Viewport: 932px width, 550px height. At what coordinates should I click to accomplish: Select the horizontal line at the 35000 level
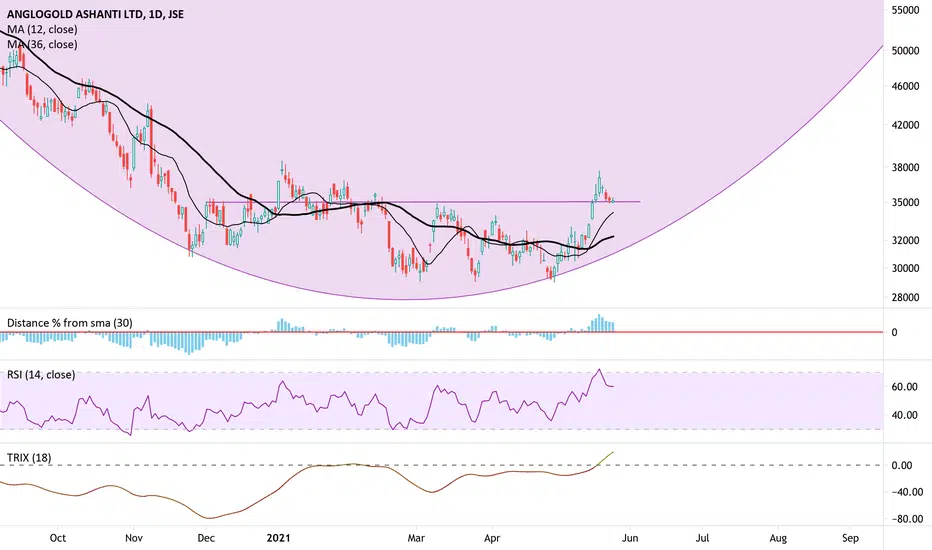(423, 202)
